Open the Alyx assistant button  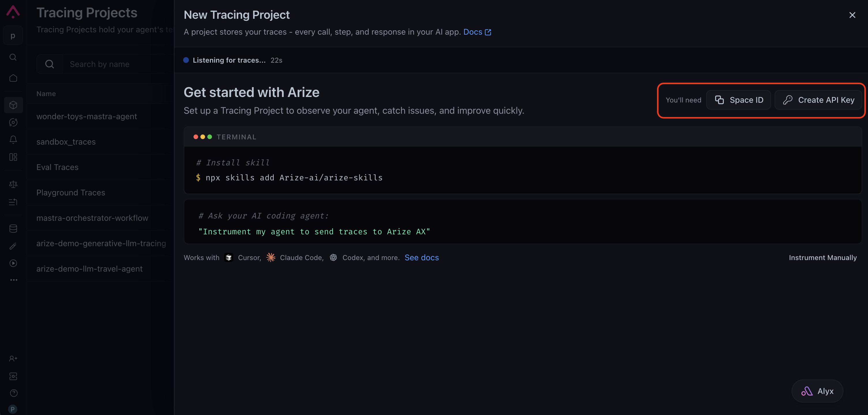point(817,391)
